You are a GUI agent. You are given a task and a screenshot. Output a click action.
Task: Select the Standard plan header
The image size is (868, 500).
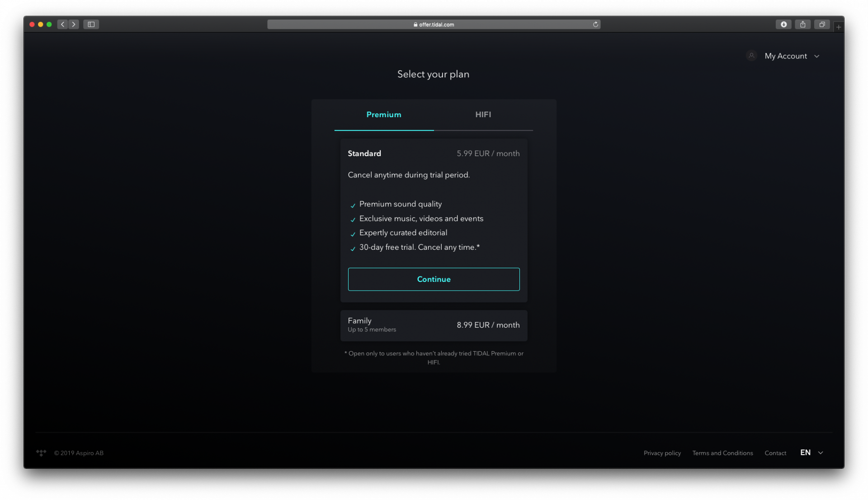coord(364,153)
